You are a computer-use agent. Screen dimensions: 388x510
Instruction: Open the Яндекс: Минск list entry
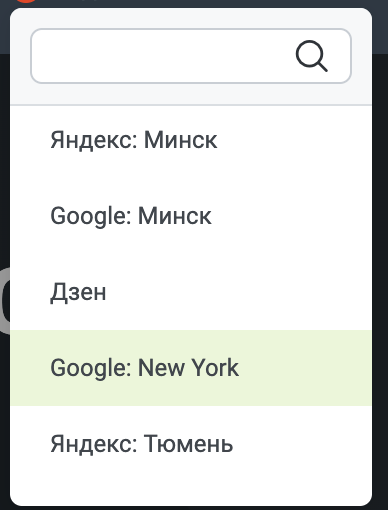tap(191, 140)
